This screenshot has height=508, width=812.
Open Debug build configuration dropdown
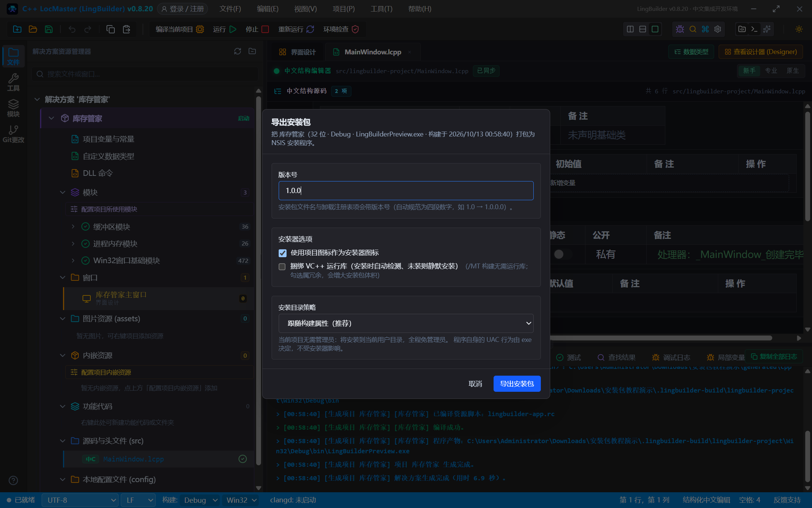[x=200, y=500]
